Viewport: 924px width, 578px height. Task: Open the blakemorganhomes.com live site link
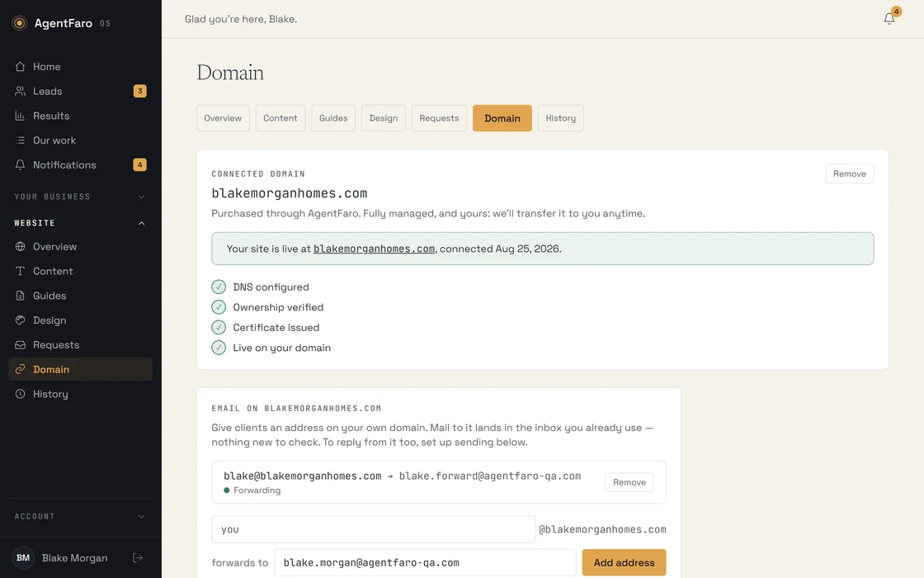(375, 249)
